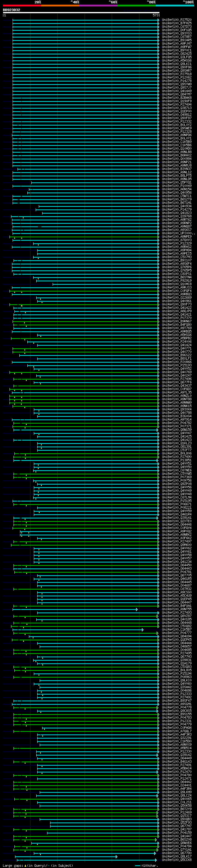
Task: Click the red 20% identity legend segment
Action: pos(22,6)
